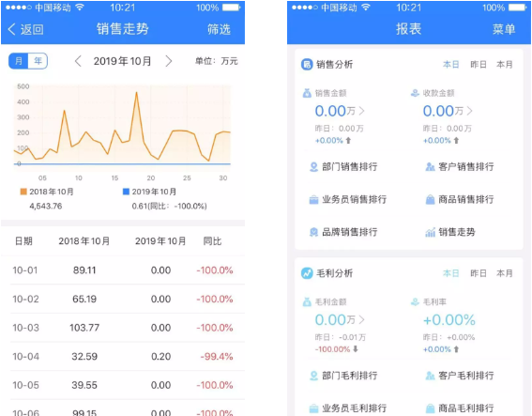
Task: Click the 日期 column header
Action: tap(23, 241)
